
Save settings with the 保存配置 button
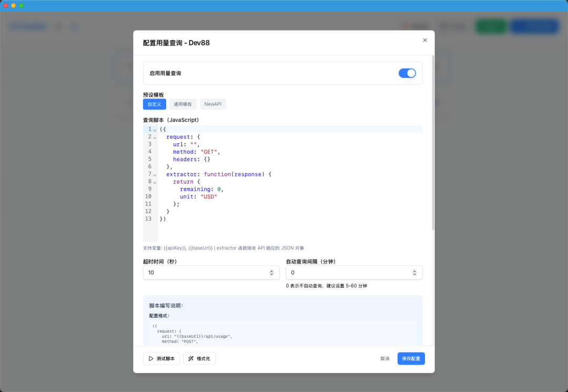point(411,358)
